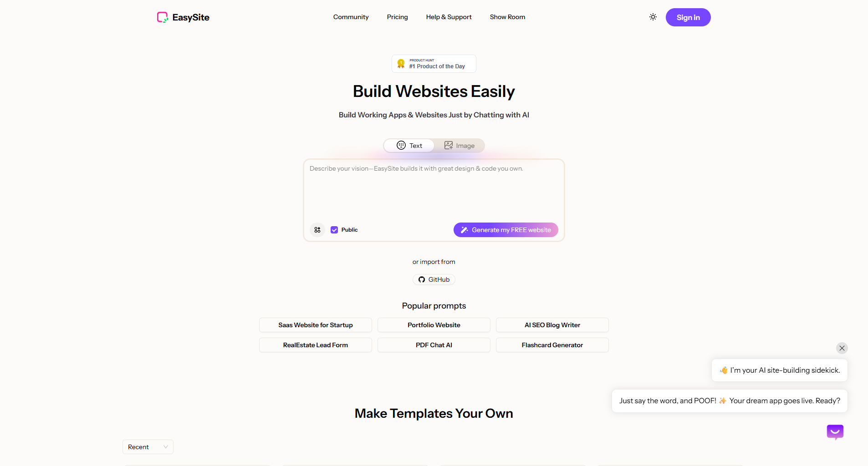Click the EasySite logo icon
The width and height of the screenshot is (868, 466).
click(x=163, y=17)
